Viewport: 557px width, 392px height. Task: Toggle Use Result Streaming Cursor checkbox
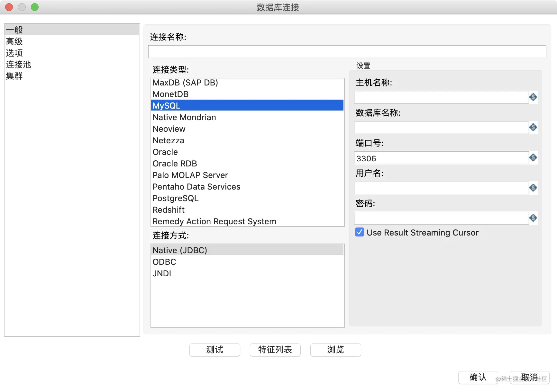point(360,232)
